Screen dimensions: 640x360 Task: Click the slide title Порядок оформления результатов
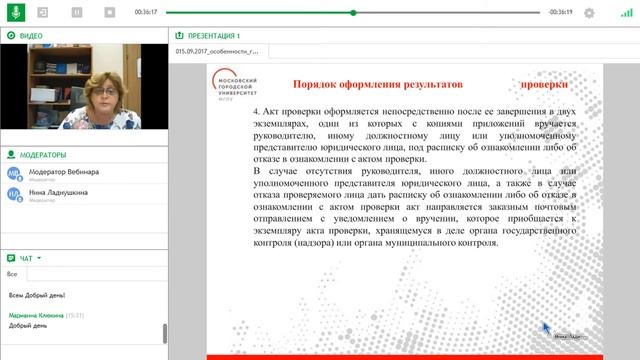(378, 84)
